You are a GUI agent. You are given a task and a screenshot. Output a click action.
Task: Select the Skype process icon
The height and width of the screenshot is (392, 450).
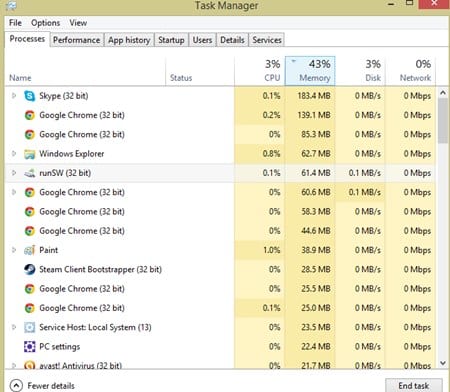[x=30, y=96]
